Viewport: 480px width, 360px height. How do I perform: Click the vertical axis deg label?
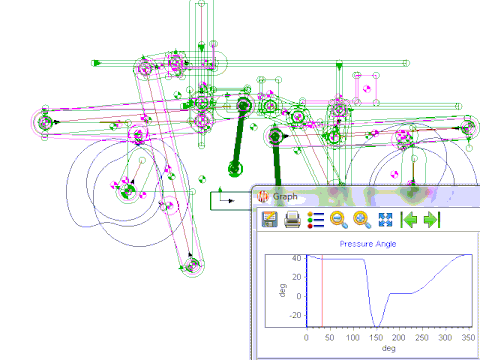point(283,290)
